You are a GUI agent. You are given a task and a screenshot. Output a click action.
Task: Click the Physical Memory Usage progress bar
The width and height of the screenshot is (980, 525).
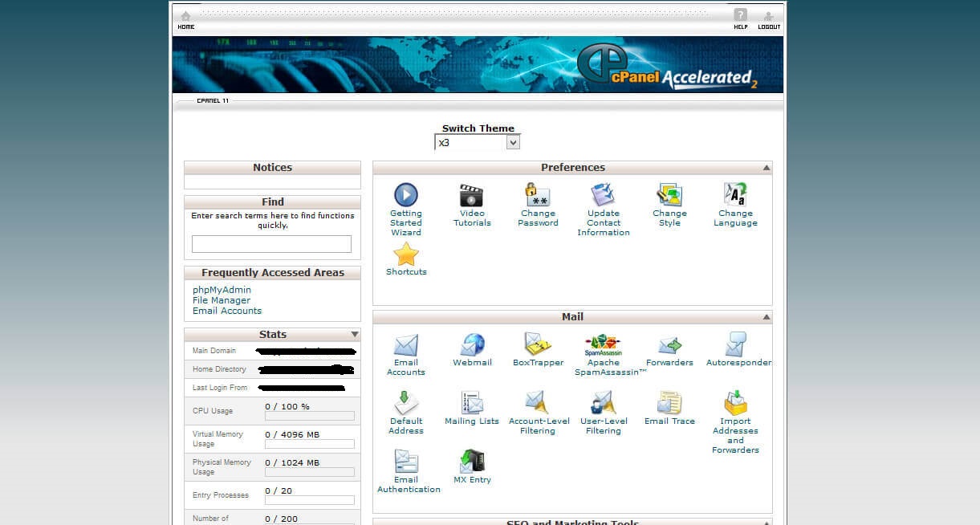[x=310, y=472]
